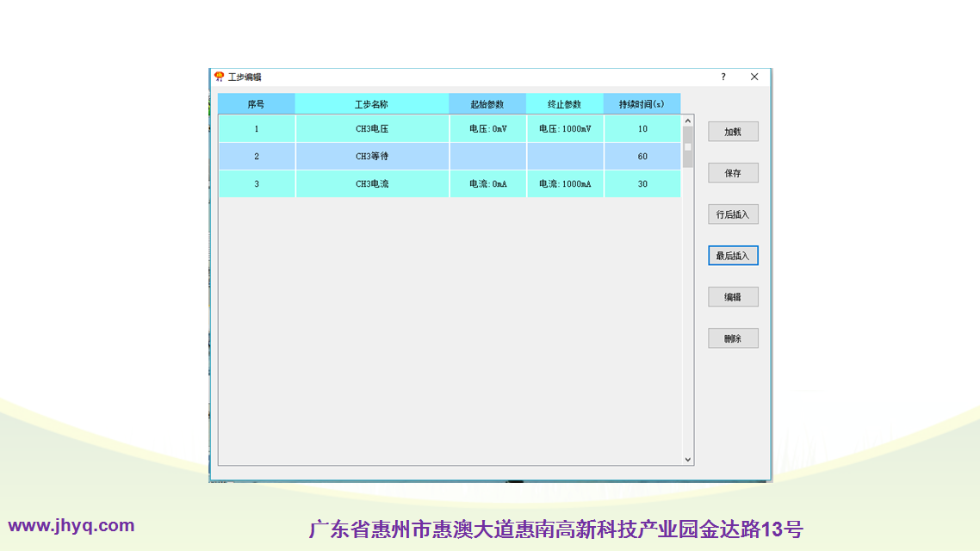Image resolution: width=980 pixels, height=551 pixels.
Task: Click the 行后插入 insert-after-row button
Action: (733, 214)
